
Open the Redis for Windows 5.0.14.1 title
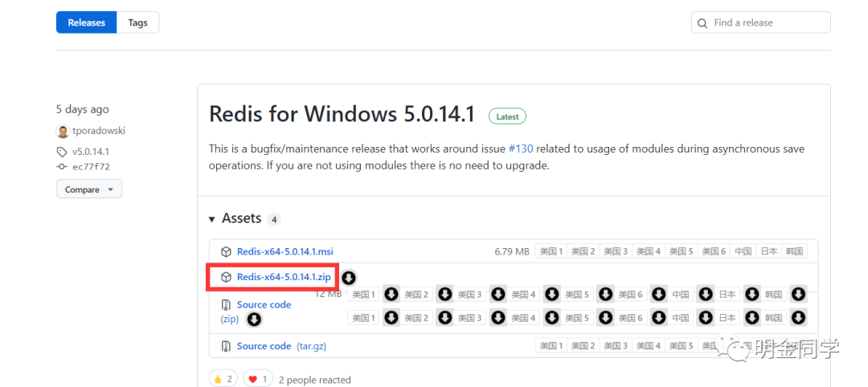pos(343,114)
